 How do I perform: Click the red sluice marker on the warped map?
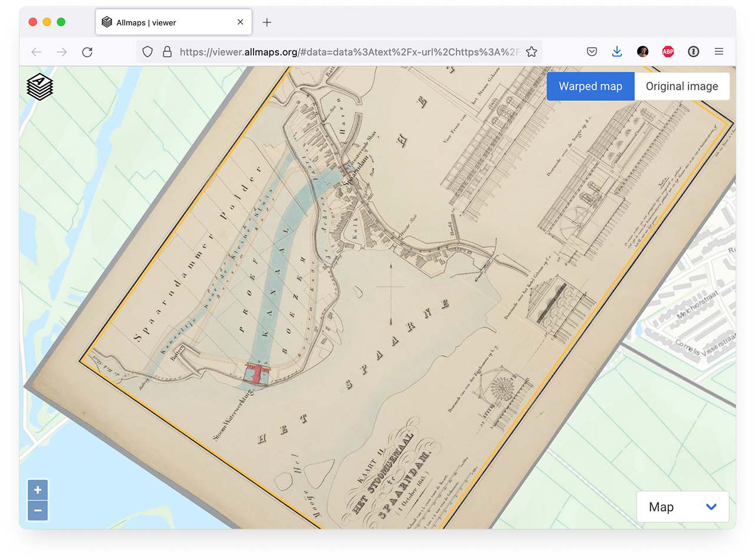[x=257, y=375]
